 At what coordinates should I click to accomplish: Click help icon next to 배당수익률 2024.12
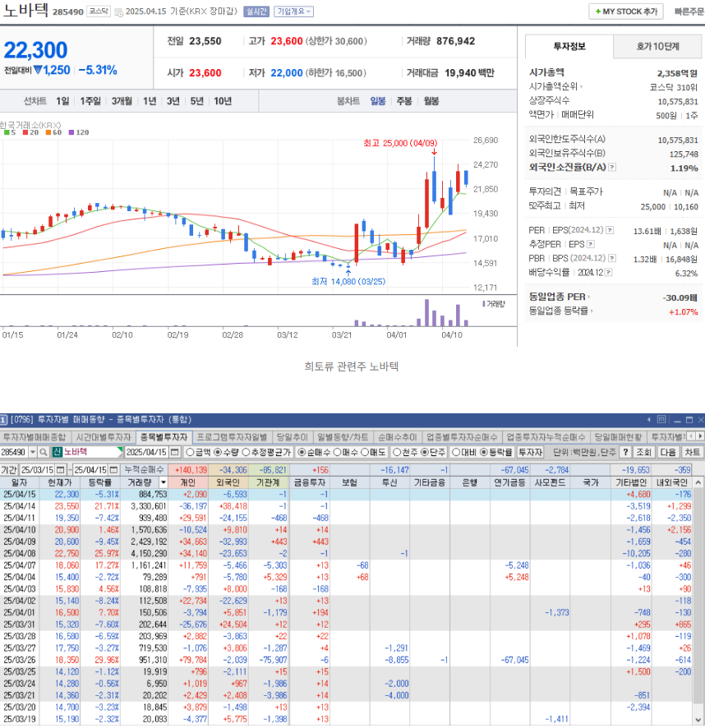point(608,273)
